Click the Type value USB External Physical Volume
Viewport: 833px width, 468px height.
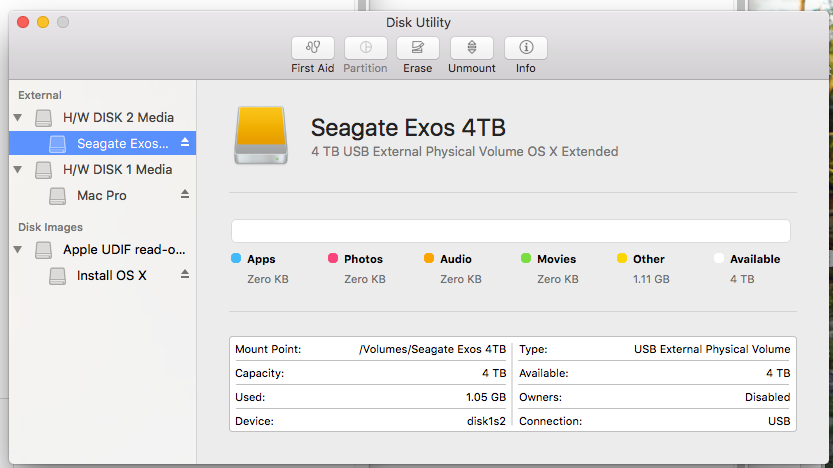[712, 350]
